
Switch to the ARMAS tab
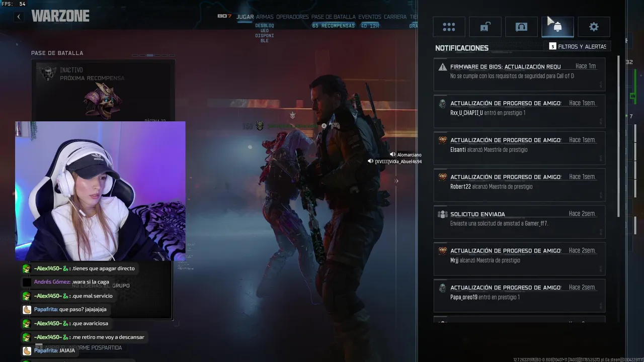pyautogui.click(x=265, y=17)
